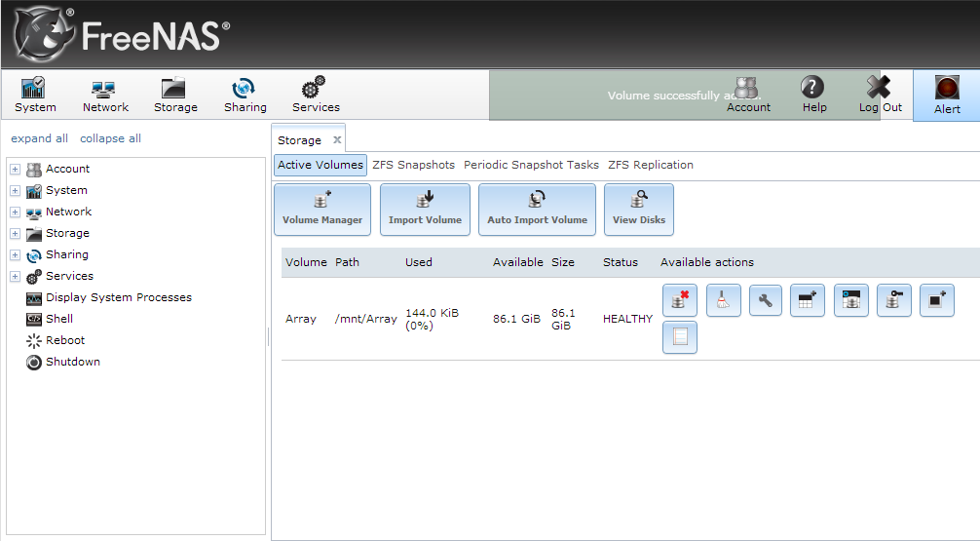
Task: Scrub the Array volume with broom icon
Action: coord(723,300)
